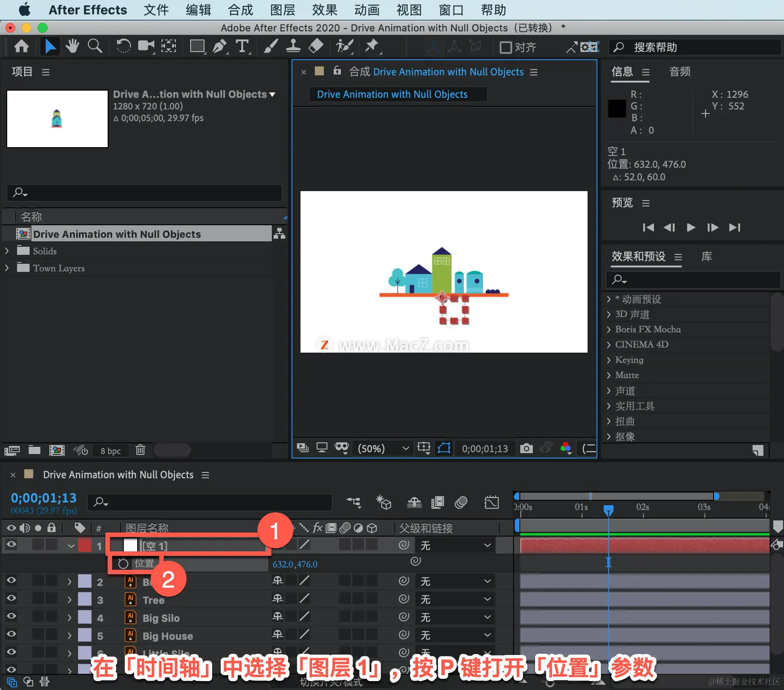Select the Puppet Pin tool

pyautogui.click(x=372, y=46)
